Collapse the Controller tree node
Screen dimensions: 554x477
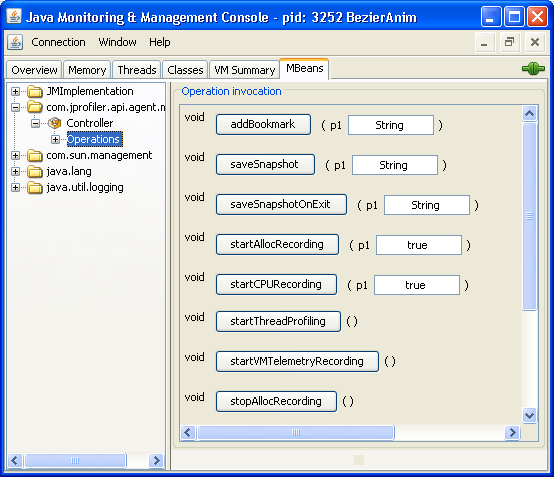35,123
